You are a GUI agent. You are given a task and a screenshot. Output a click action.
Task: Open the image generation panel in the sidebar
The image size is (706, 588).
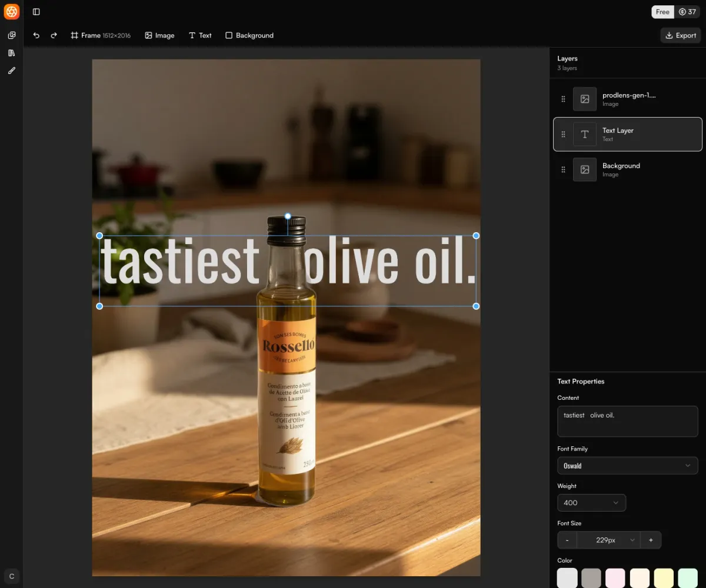[x=11, y=35]
